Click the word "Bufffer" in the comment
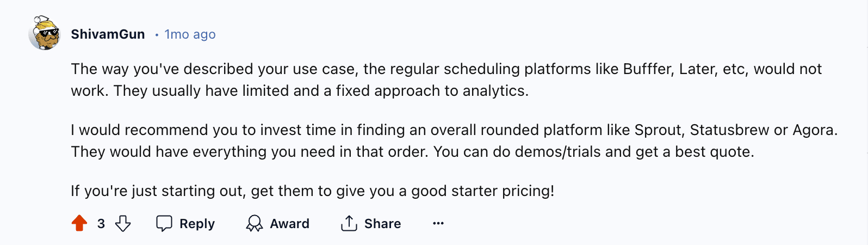Screen dimensions: 868x245 [x=647, y=69]
